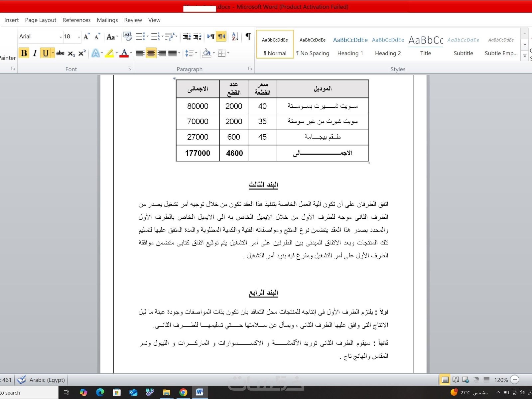
Task: Open Text Effects button
Action: [95, 53]
